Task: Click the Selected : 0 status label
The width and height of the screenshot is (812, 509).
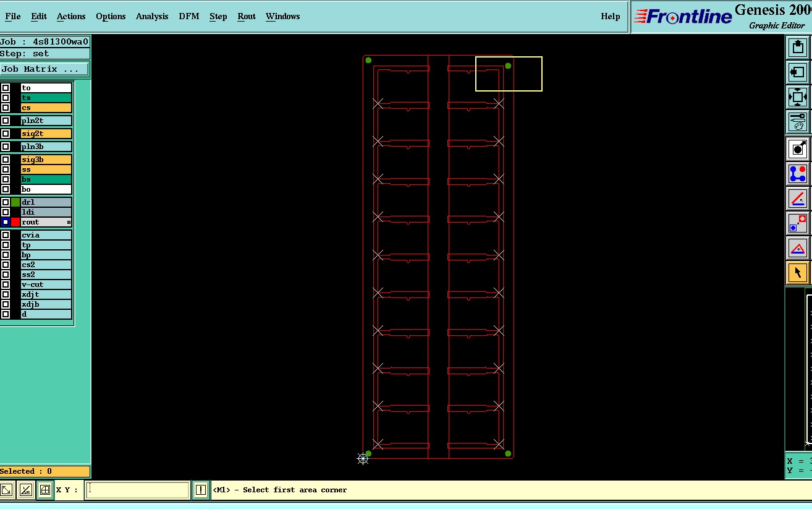Action: pos(44,471)
